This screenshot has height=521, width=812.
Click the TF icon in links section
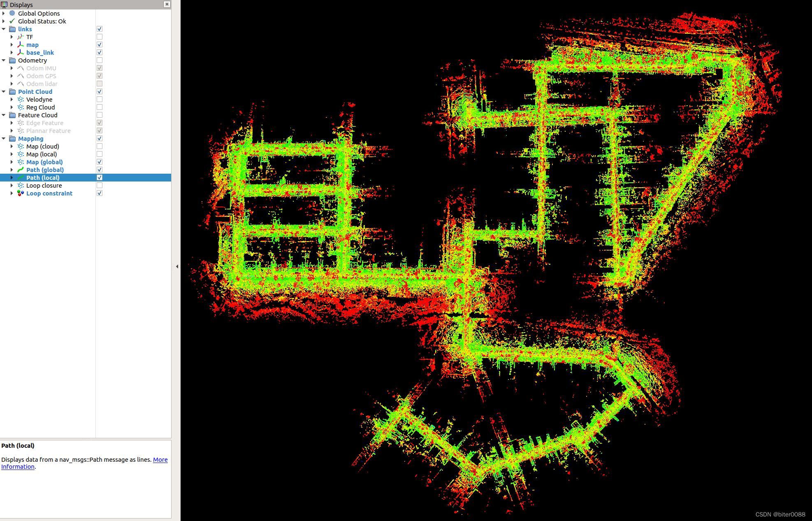21,37
